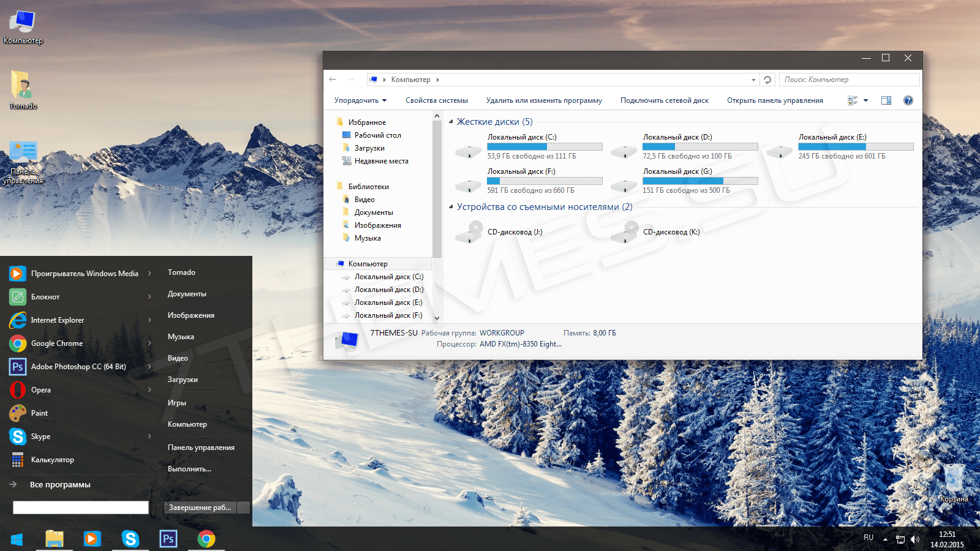
Task: Click Свойства системы in the toolbar
Action: (x=436, y=100)
